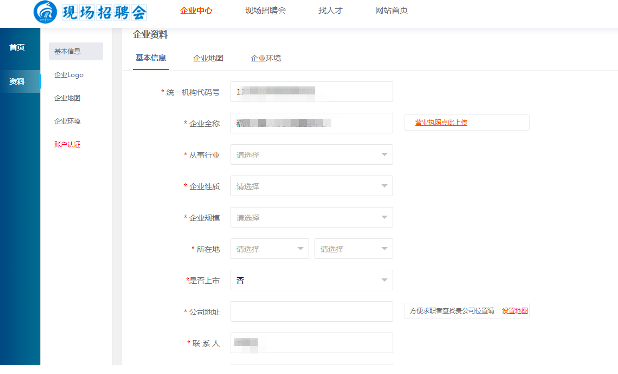Click the 统一机构代码号 input field

(311, 91)
